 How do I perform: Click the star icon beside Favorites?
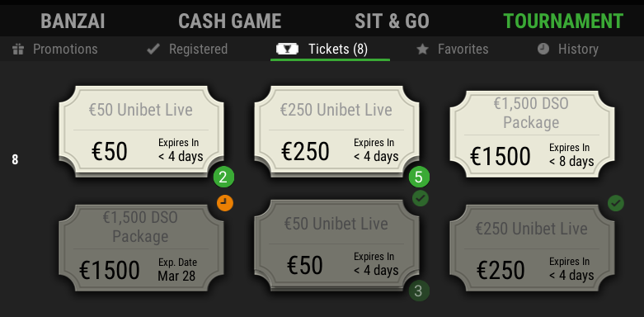[x=422, y=50]
